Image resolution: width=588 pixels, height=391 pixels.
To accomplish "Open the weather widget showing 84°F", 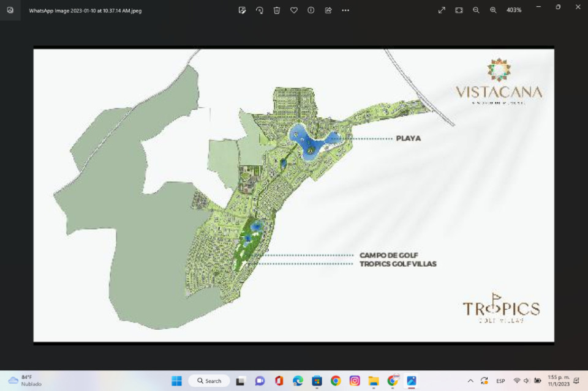I will (x=24, y=381).
